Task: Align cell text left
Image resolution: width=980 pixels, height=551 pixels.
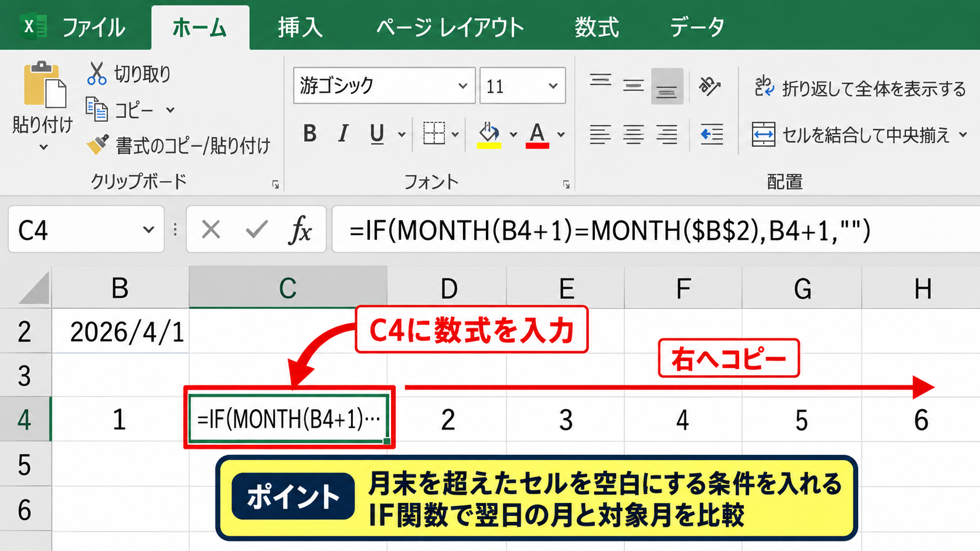Action: (x=600, y=134)
